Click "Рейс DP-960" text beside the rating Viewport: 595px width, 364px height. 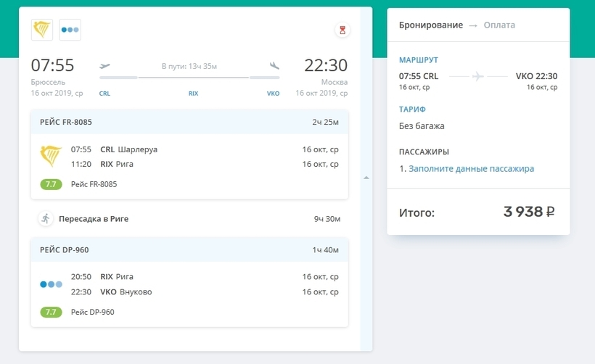pyautogui.click(x=93, y=312)
